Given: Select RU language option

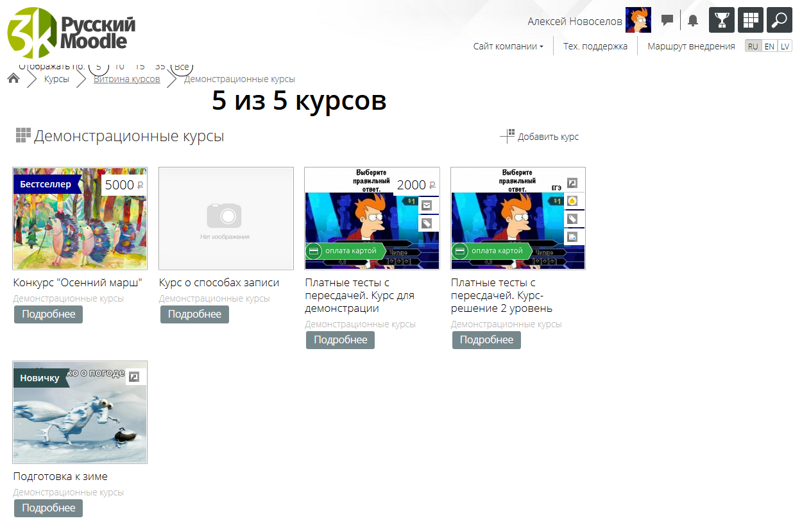Looking at the screenshot, I should [753, 46].
